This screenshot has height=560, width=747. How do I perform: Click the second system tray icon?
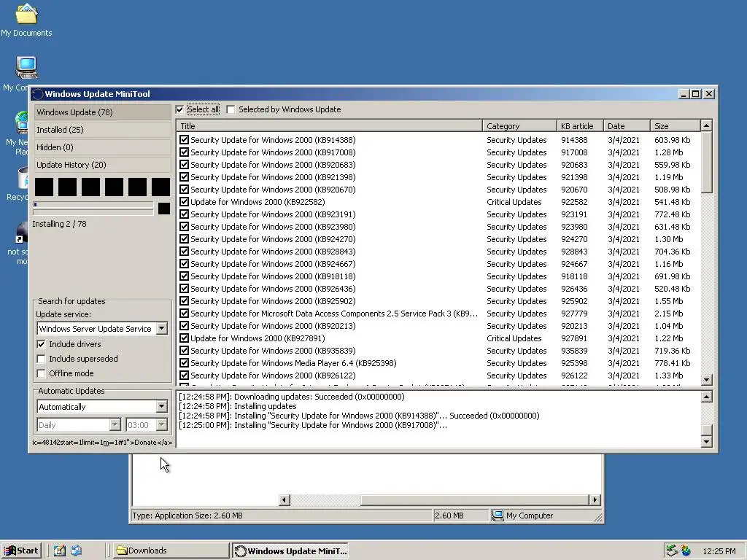[x=686, y=551]
